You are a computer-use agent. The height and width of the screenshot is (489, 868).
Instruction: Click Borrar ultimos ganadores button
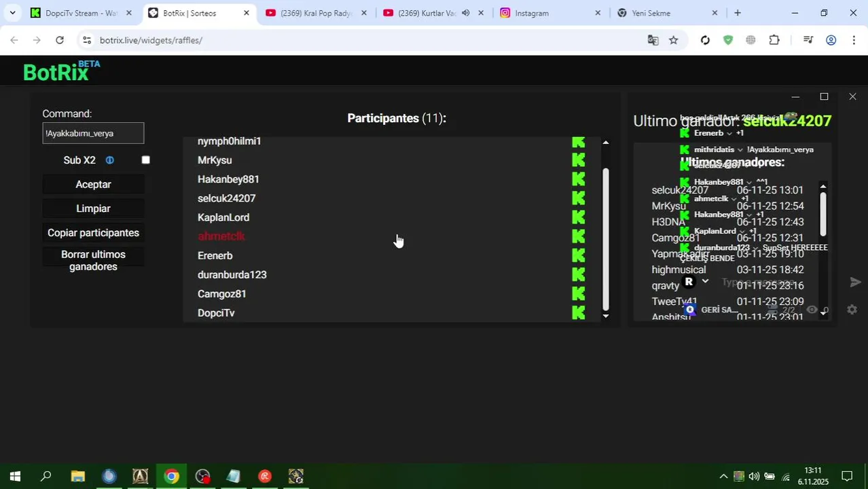93,261
